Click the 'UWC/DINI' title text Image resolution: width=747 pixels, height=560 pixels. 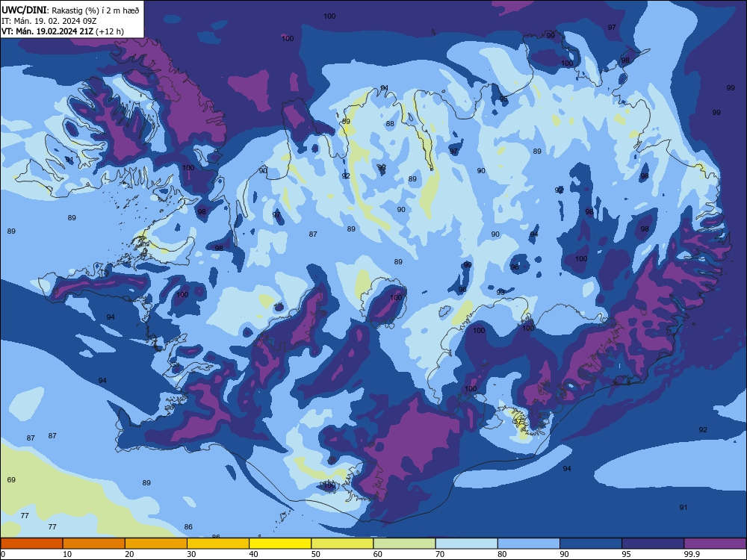pos(24,10)
